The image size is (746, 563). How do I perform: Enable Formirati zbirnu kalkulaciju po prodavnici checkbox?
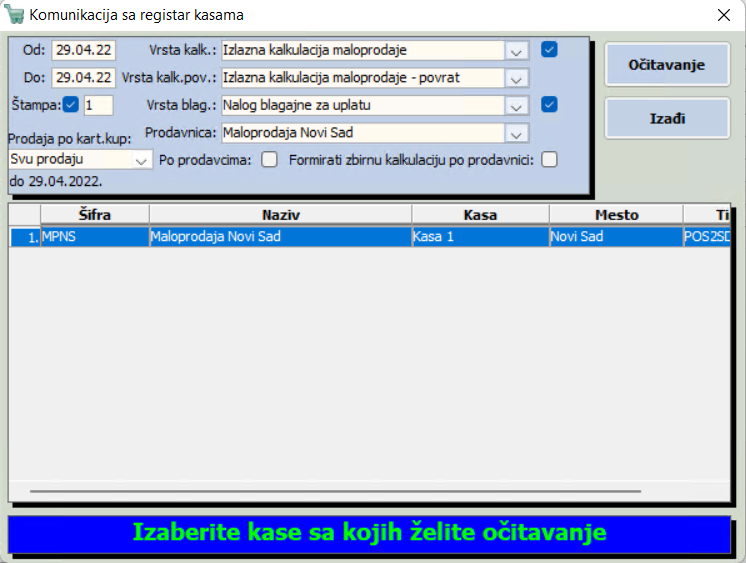[x=549, y=160]
